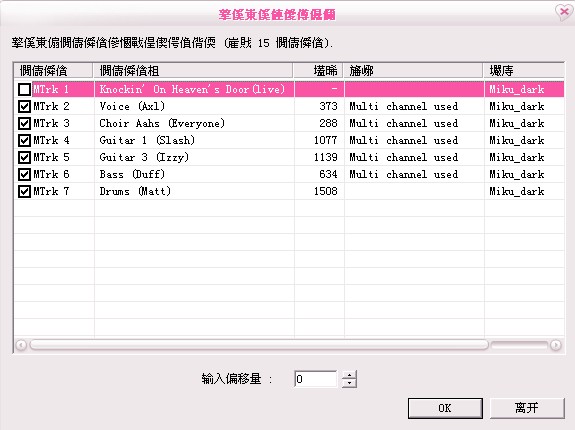Uncheck the MTrk 2 Voice (Axl) track

pyautogui.click(x=24, y=107)
